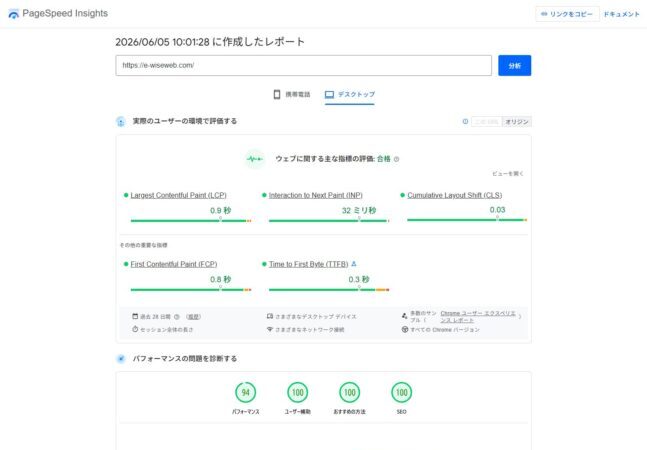The height and width of the screenshot is (450, 647).
Task: Click the wifi icon beside さまざまなネットワーク接続
Action: [x=270, y=329]
